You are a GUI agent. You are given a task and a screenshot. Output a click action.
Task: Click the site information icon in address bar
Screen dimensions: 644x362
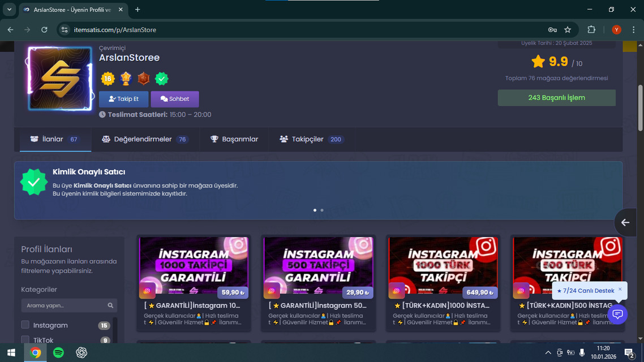coord(65,29)
